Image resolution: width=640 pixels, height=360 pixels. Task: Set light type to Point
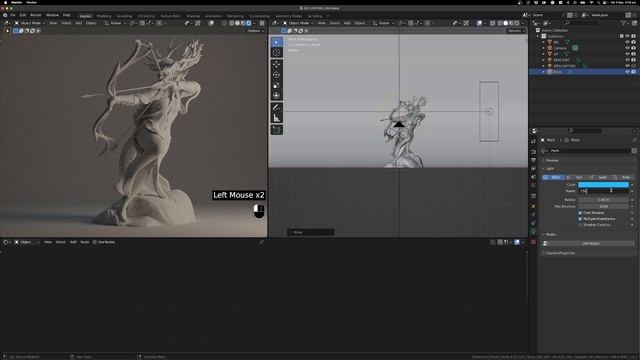point(553,178)
